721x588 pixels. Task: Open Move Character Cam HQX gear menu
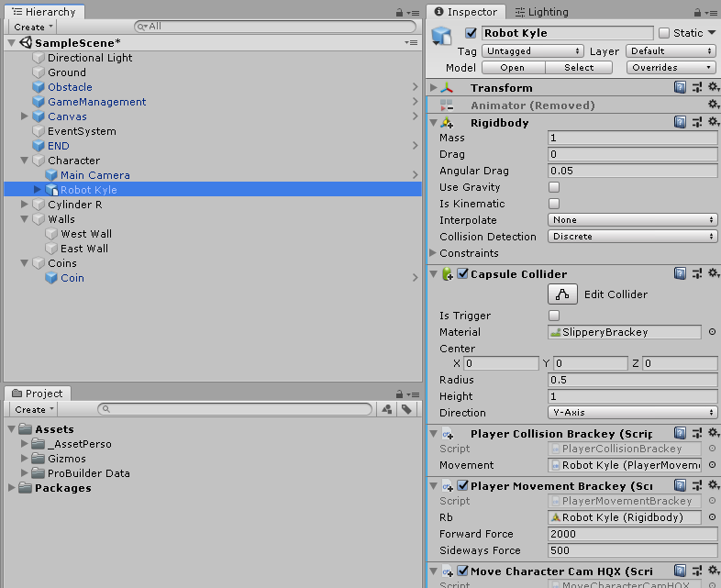point(713,570)
